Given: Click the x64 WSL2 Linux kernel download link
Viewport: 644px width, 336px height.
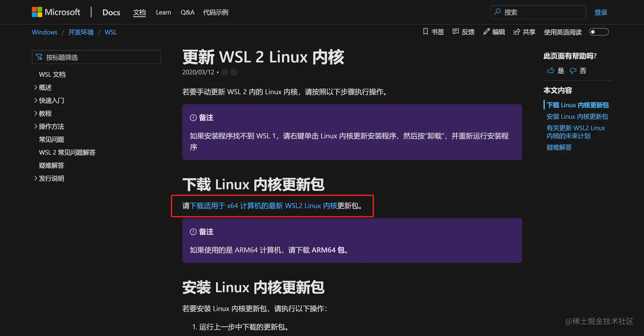Looking at the screenshot, I should 264,206.
